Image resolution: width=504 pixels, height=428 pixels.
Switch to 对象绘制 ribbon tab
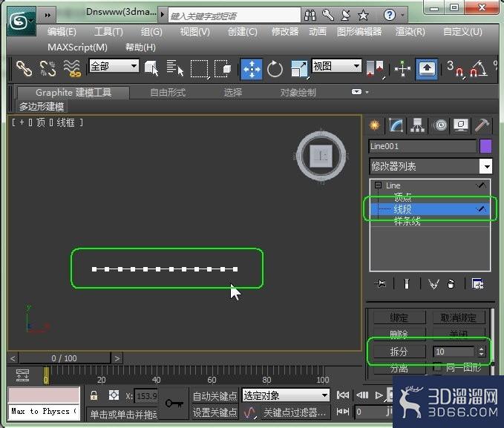[298, 93]
